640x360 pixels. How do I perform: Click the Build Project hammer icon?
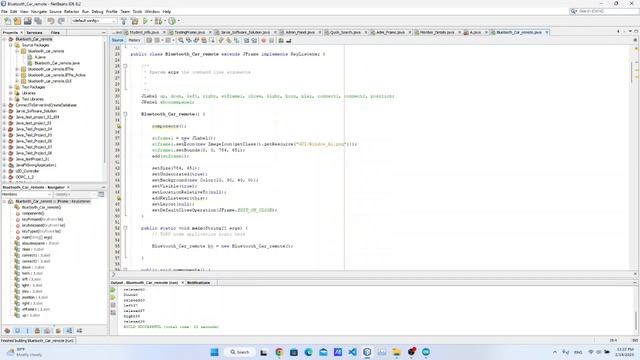click(124, 21)
